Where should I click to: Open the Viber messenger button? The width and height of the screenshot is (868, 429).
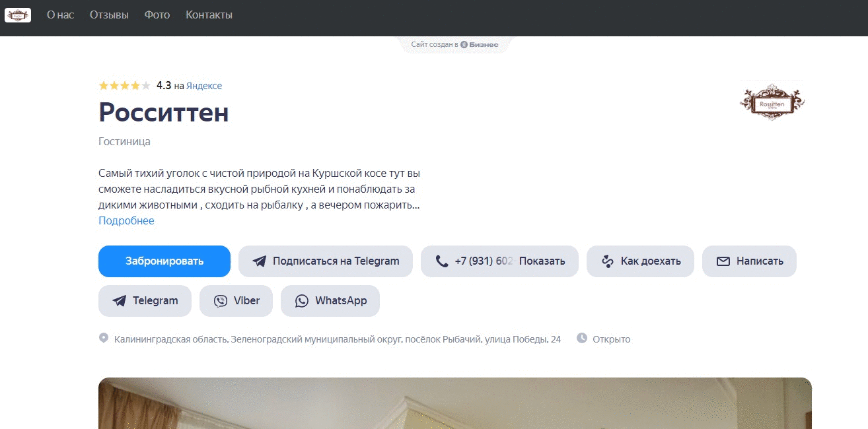click(236, 301)
